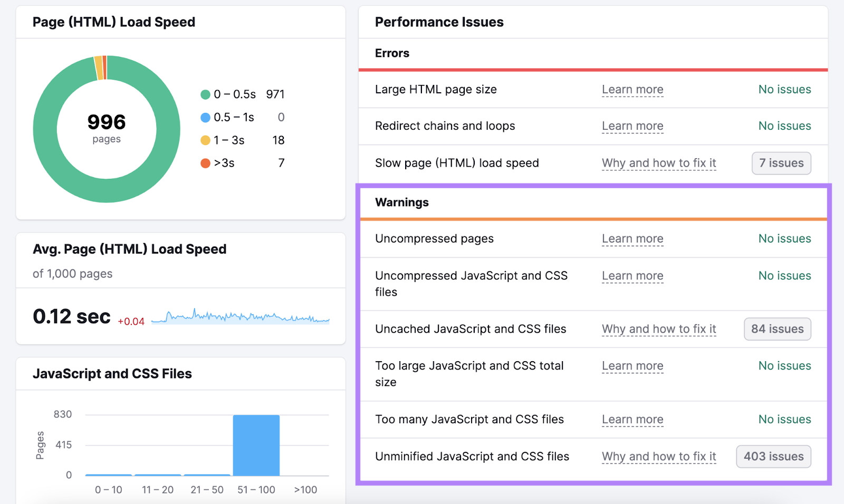
Task: Open Why and how to fix uncached JavaScript files
Action: (659, 329)
